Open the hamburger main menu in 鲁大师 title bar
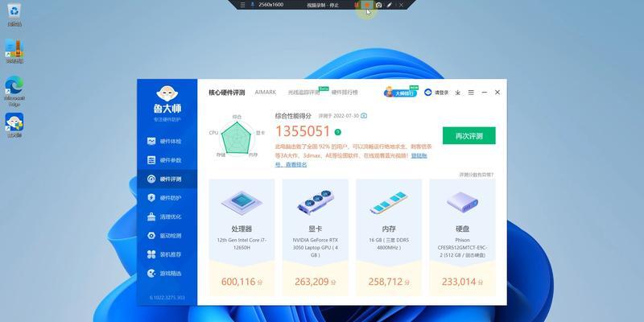Viewport: 644px width, 322px height. (471, 93)
